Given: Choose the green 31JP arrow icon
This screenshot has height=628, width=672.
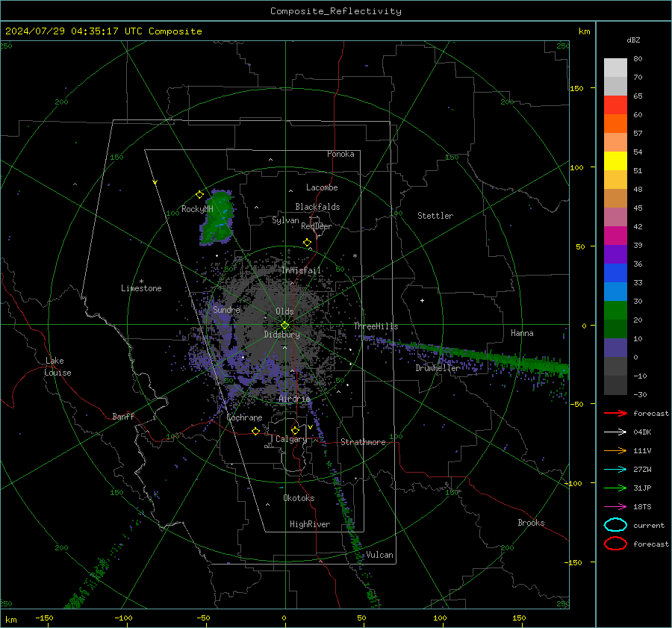Looking at the screenshot, I should pos(615,488).
